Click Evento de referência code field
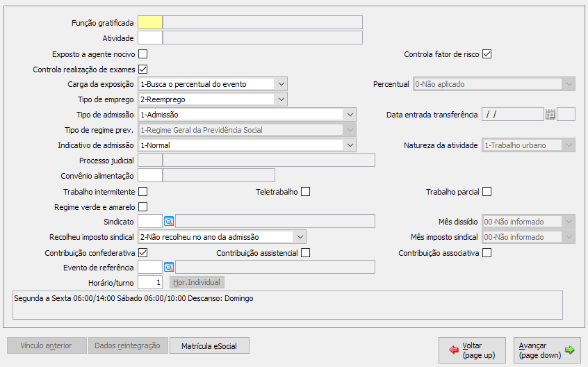Viewport: 588px width, 367px height. (150, 268)
